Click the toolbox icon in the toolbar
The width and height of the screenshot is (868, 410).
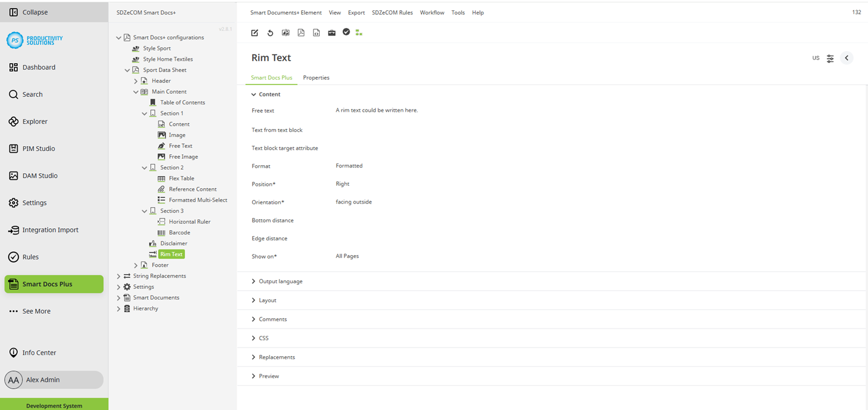click(x=332, y=33)
